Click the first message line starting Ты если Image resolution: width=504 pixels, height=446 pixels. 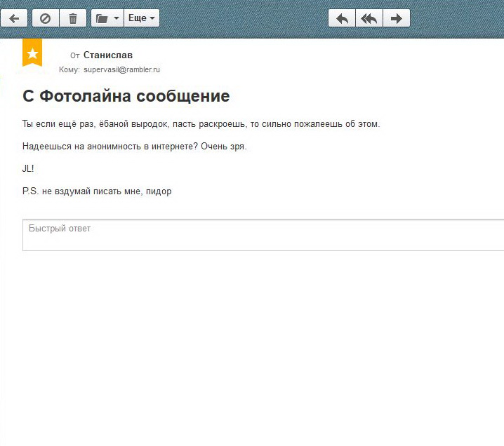(201, 124)
